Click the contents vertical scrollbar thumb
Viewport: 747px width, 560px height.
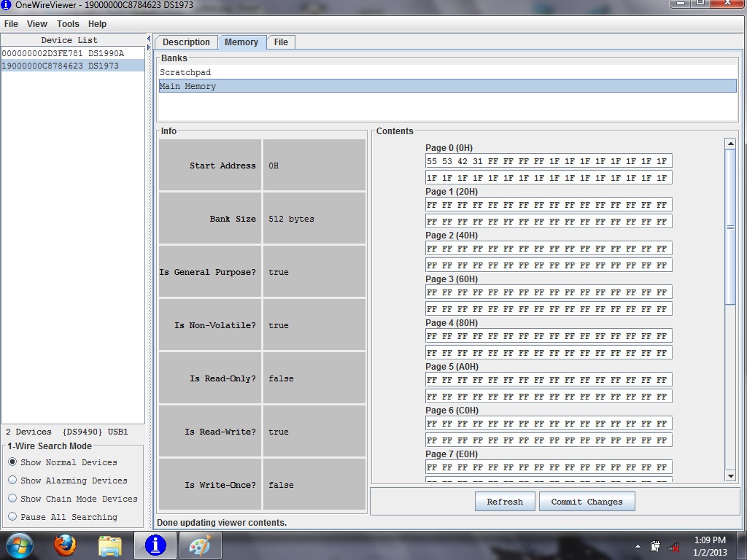(x=730, y=227)
